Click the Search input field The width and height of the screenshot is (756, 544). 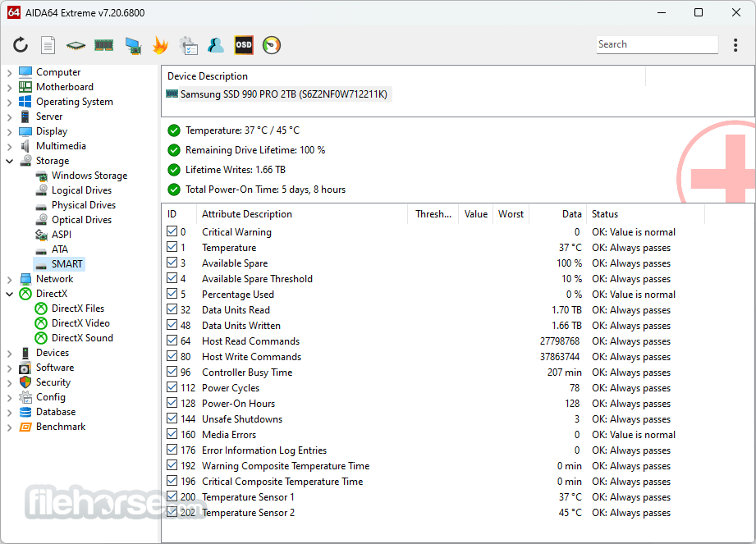coord(657,44)
